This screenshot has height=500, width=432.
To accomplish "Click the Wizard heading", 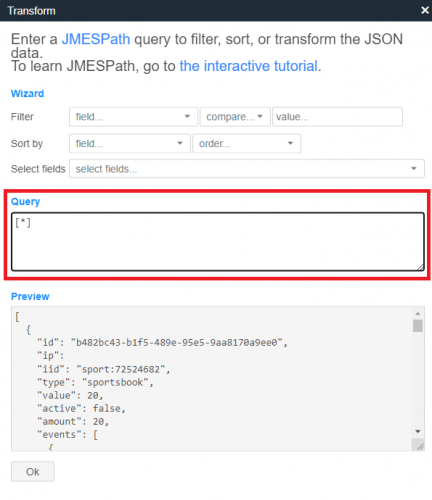I will point(27,94).
